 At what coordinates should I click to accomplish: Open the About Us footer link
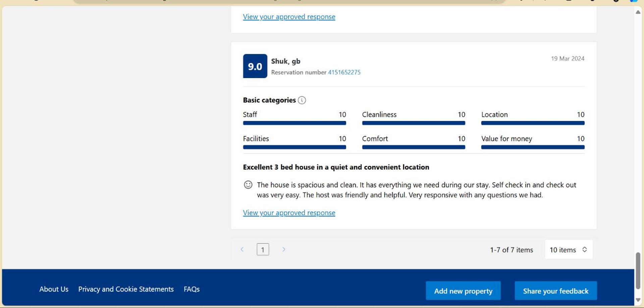point(54,289)
